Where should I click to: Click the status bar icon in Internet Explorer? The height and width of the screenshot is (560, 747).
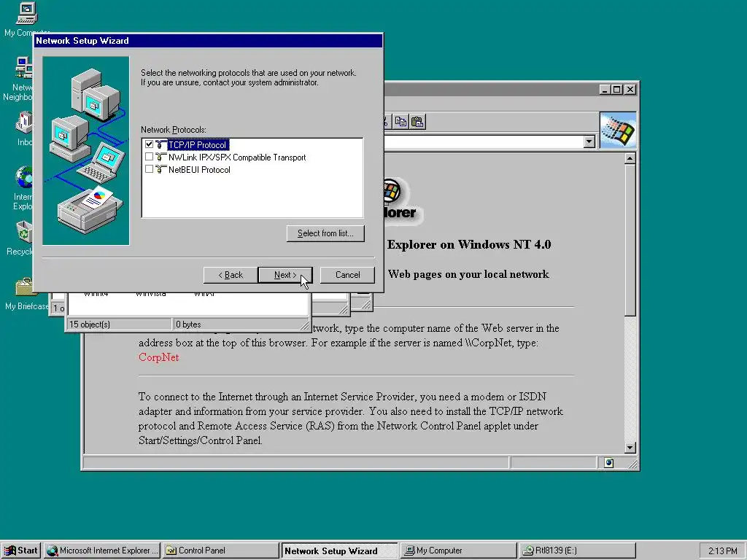(x=608, y=463)
